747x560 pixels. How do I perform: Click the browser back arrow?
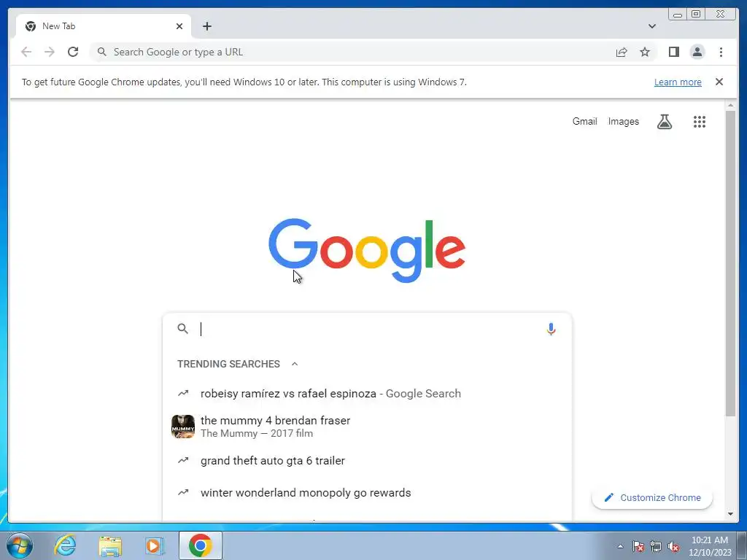tap(26, 52)
